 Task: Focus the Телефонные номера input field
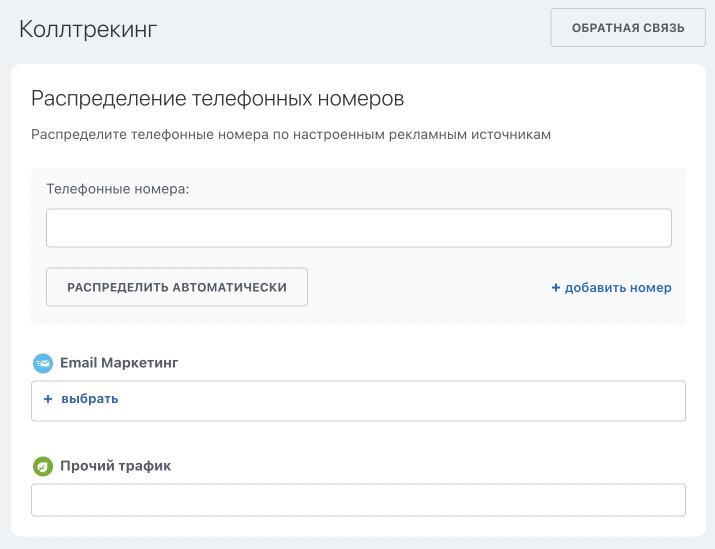tap(358, 228)
